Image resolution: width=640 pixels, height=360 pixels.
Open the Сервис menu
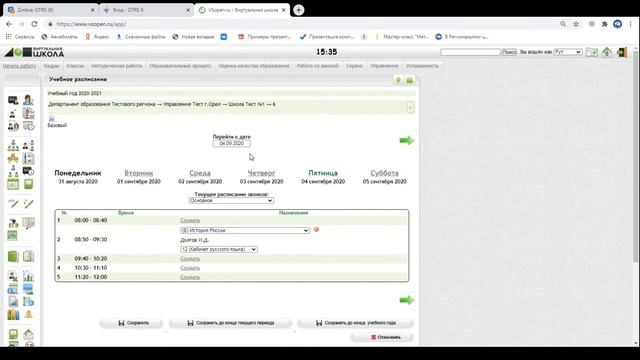point(354,66)
